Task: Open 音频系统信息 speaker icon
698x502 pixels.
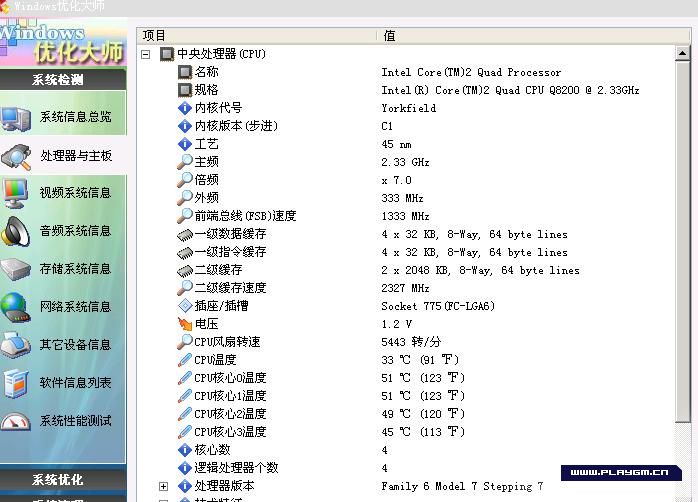Action: pos(16,232)
